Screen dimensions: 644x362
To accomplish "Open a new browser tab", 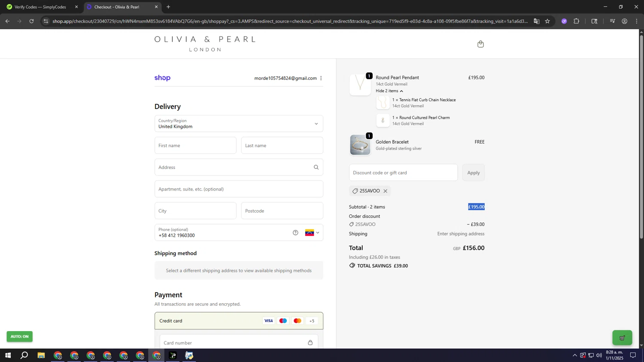I will pos(168,7).
